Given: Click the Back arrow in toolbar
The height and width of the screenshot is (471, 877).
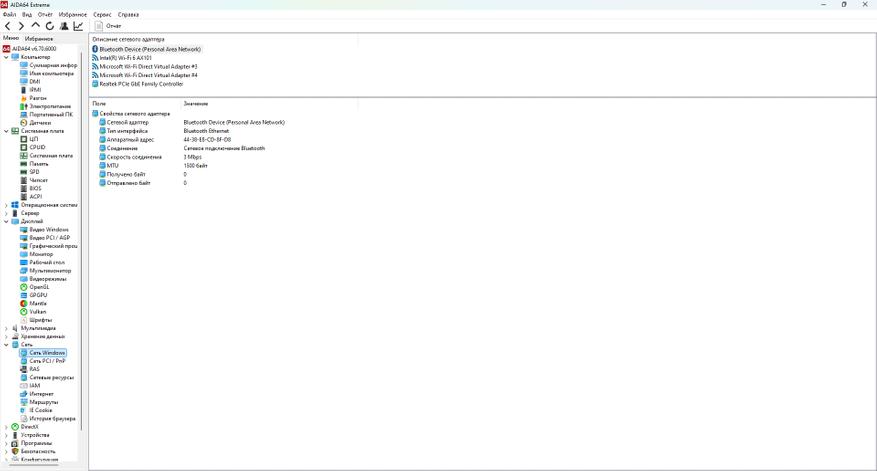Looking at the screenshot, I should coord(7,26).
